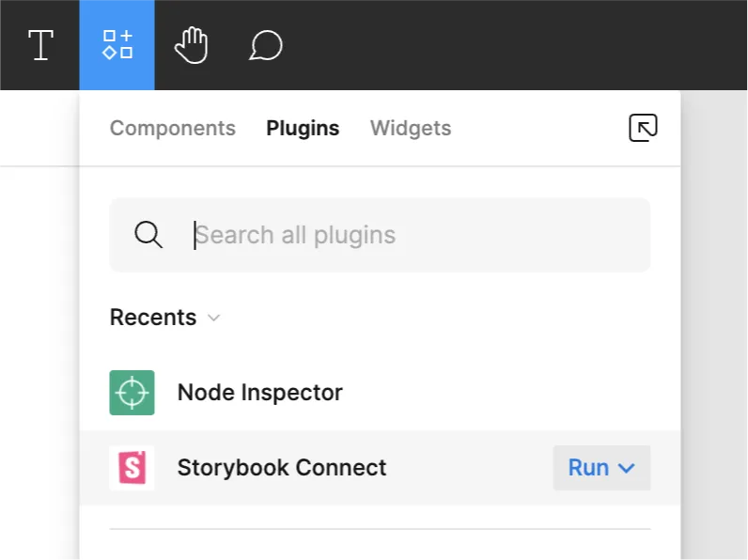The height and width of the screenshot is (560, 748).
Task: Select the Hand tool
Action: click(x=191, y=45)
